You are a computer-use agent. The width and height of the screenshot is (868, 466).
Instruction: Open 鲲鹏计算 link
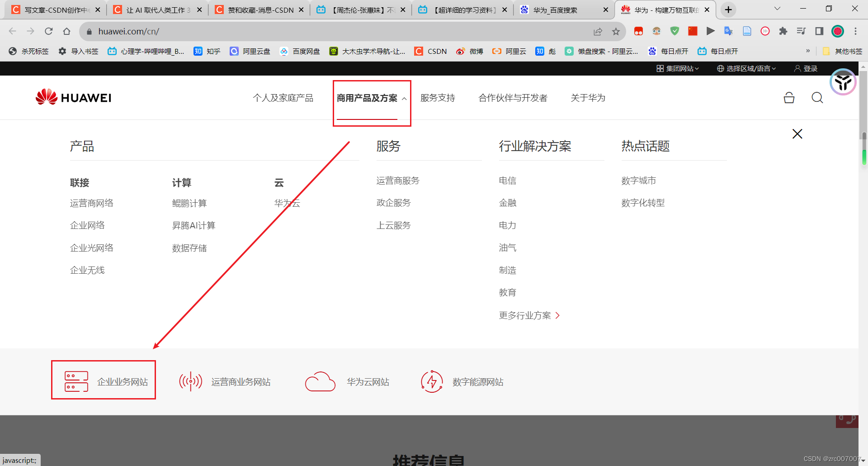click(189, 203)
